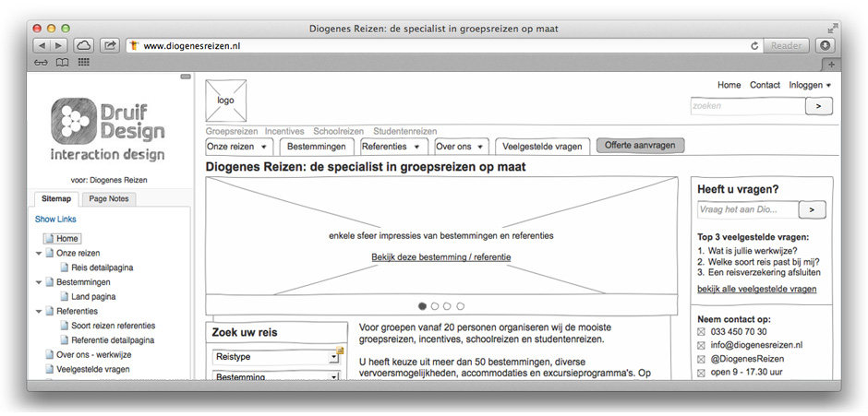Open the Bestemming dropdown
Image resolution: width=868 pixels, height=416 pixels.
pyautogui.click(x=276, y=376)
